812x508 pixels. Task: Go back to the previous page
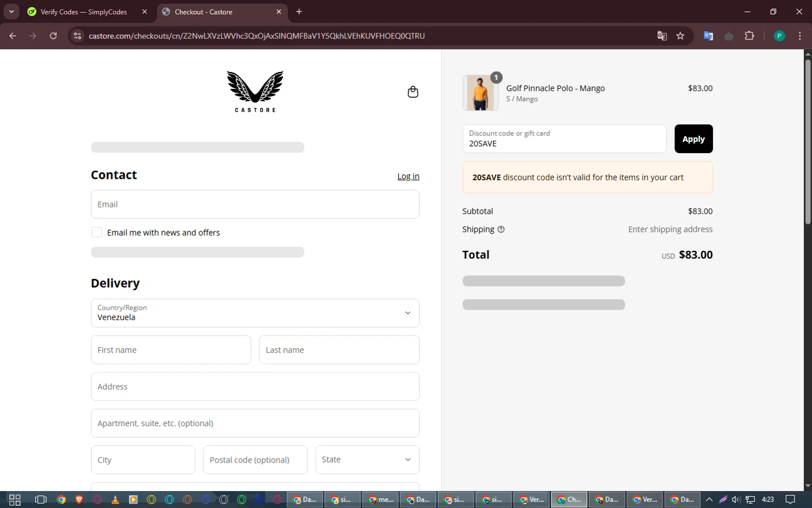coord(13,36)
